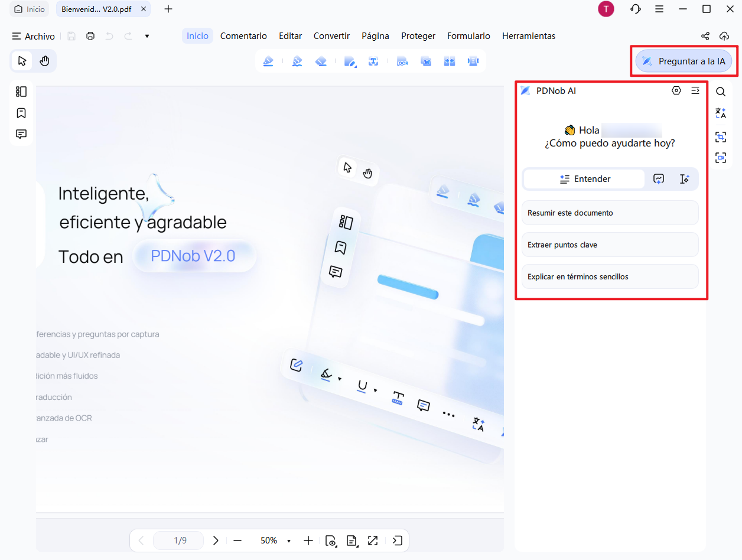Close the Bienvenid... V2.0.pdf tab
Image resolution: width=742 pixels, height=560 pixels.
point(144,9)
